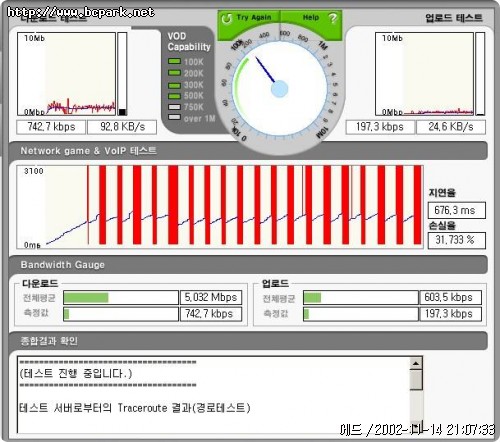Image resolution: width=500 pixels, height=442 pixels.
Task: Select the 100K VOD capability indicator
Action: [174, 62]
